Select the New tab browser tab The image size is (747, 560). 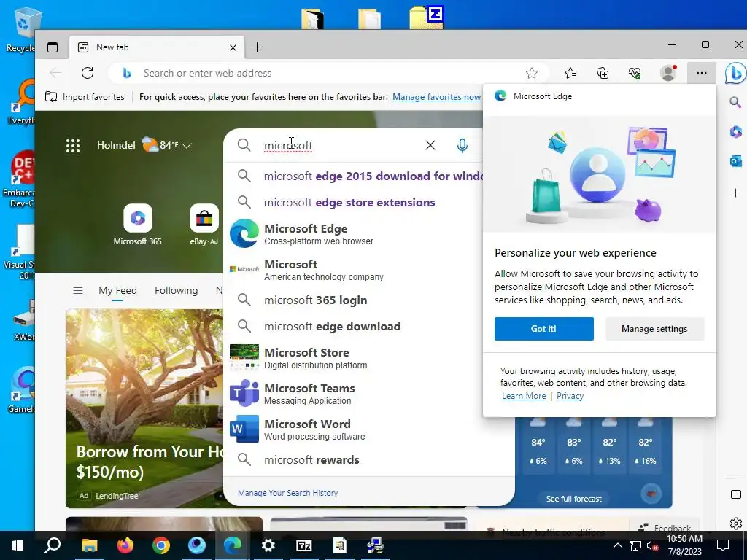coord(158,47)
